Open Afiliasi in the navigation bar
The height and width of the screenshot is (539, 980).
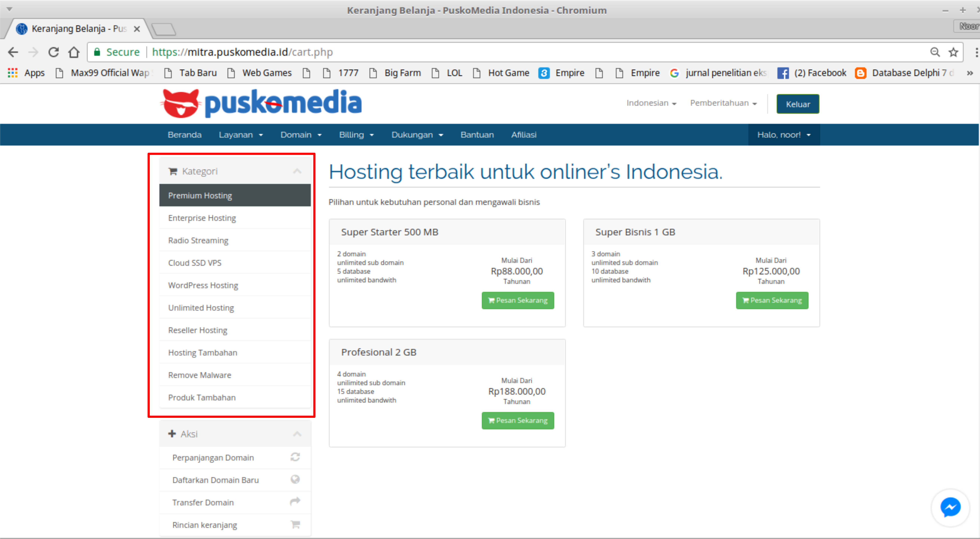point(524,135)
